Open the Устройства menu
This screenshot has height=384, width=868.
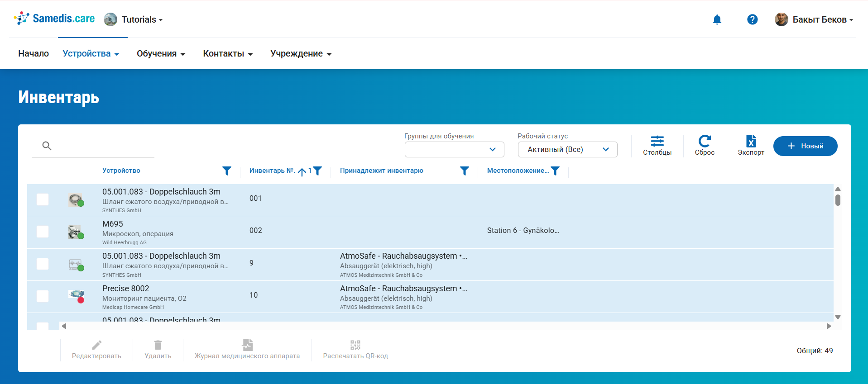(91, 53)
